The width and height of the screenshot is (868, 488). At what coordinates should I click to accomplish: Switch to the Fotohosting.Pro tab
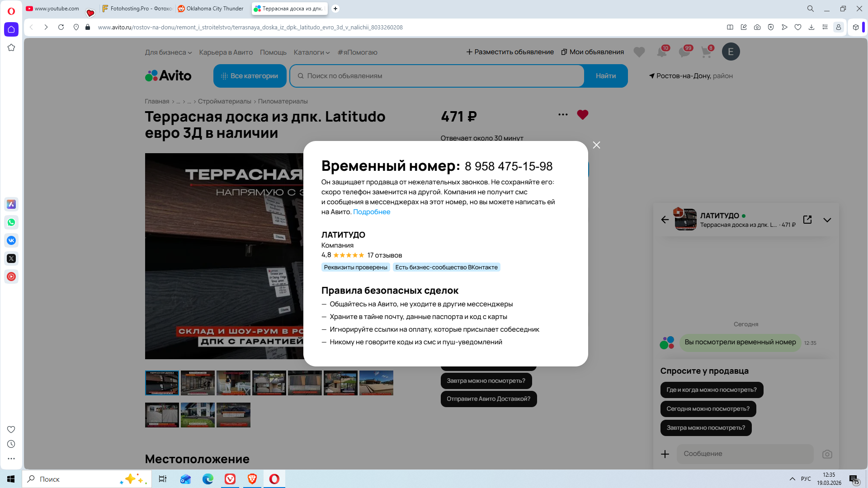click(x=137, y=9)
